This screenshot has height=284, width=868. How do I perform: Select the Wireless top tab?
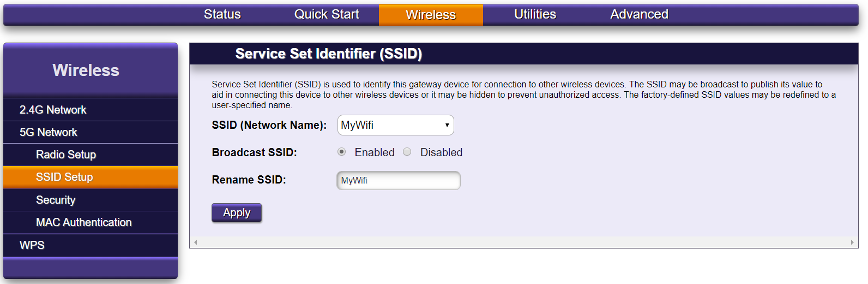[x=431, y=15]
